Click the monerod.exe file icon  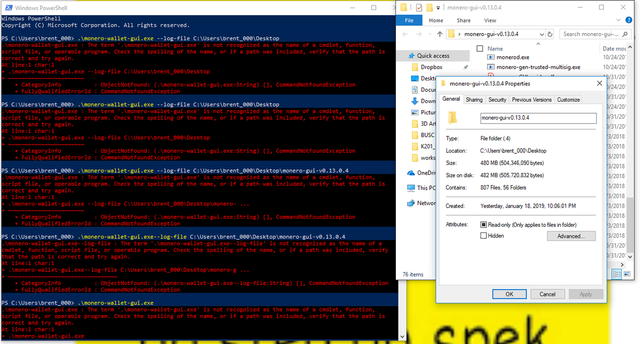[x=491, y=57]
